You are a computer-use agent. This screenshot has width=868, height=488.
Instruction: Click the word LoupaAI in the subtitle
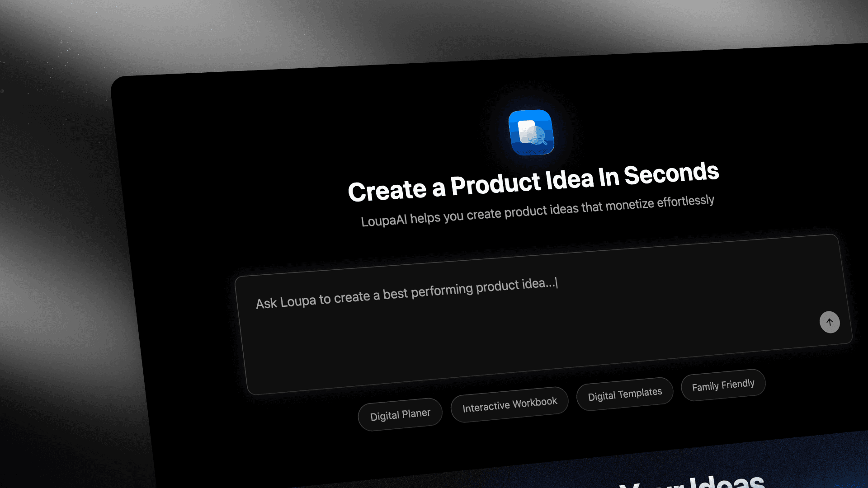point(384,221)
